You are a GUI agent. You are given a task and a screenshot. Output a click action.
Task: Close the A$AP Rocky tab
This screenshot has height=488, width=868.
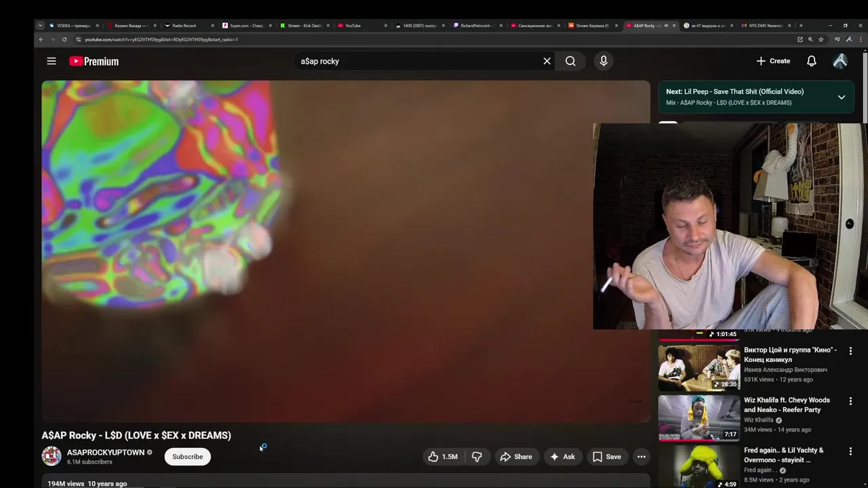coord(674,25)
